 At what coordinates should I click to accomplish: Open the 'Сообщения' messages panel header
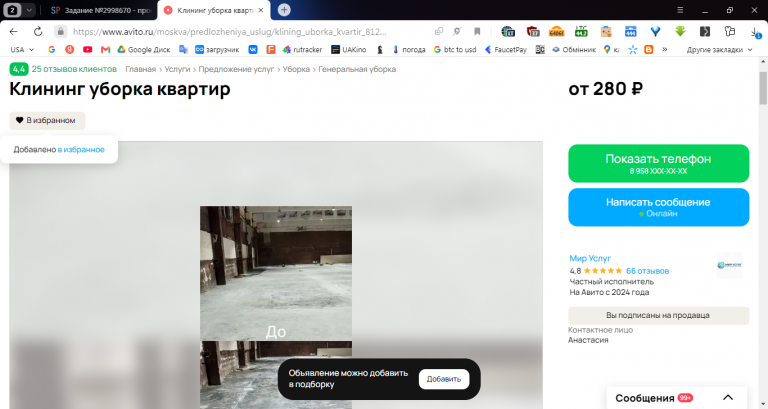[676, 398]
